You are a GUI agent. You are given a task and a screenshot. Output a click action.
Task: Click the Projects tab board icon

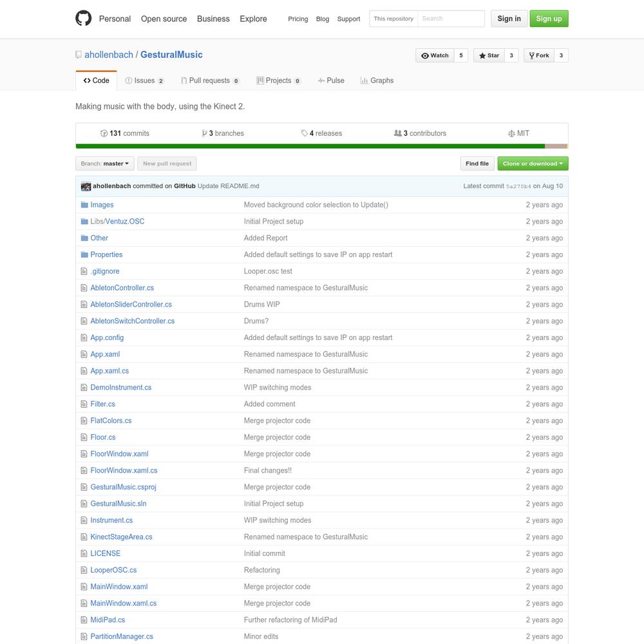[260, 80]
